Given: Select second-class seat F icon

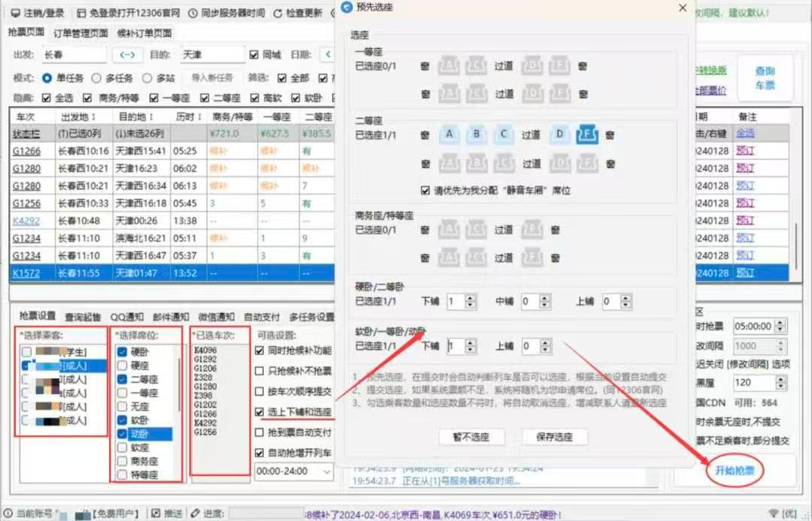Looking at the screenshot, I should (586, 135).
